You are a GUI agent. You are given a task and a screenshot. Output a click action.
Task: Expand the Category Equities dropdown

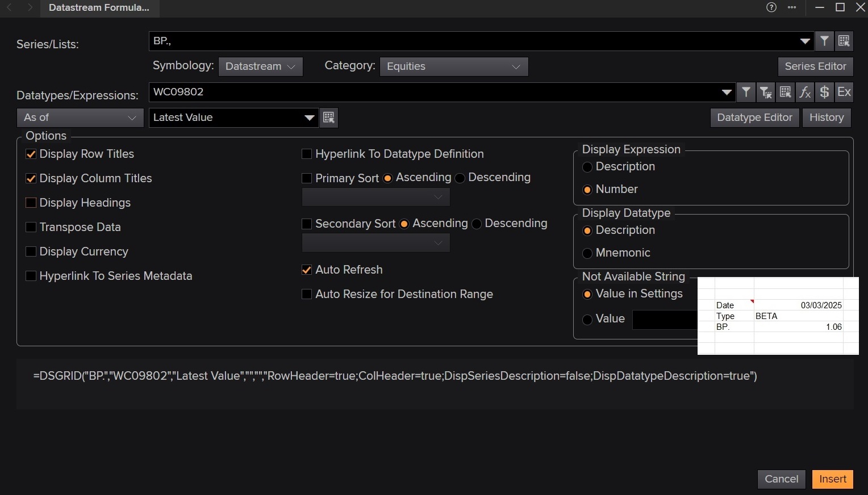tap(453, 66)
